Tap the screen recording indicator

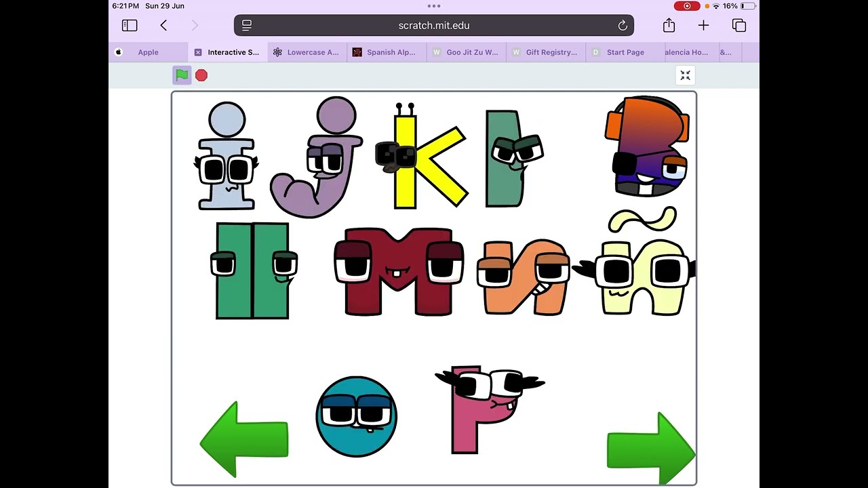click(x=687, y=6)
